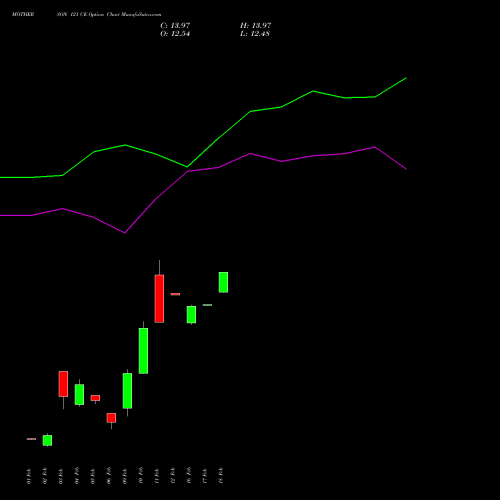Screen dimensions: 500x500
Task: Click the green candle above 02 Feb
Action: click(x=47, y=440)
